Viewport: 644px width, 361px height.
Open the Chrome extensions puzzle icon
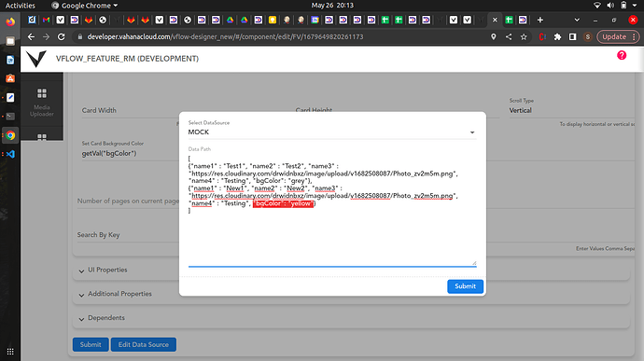click(557, 37)
